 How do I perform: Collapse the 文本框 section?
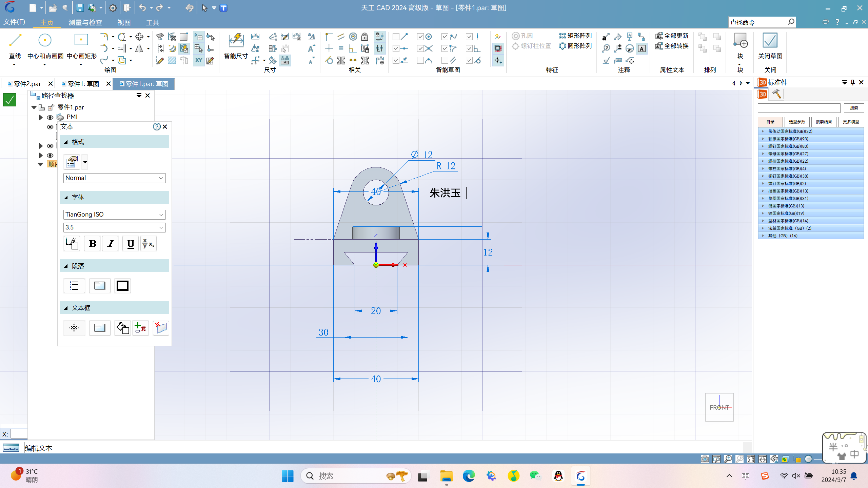(66, 308)
